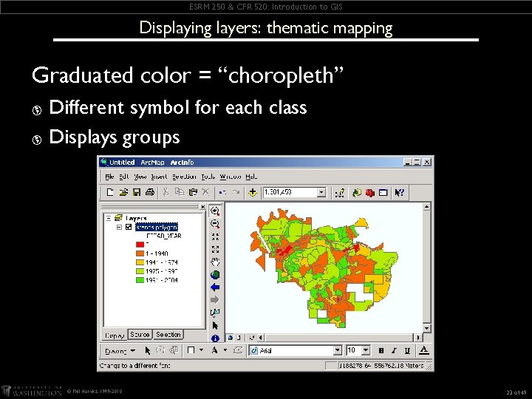The height and width of the screenshot is (399, 532).
Task: Open the font color A tool
Action: click(423, 350)
